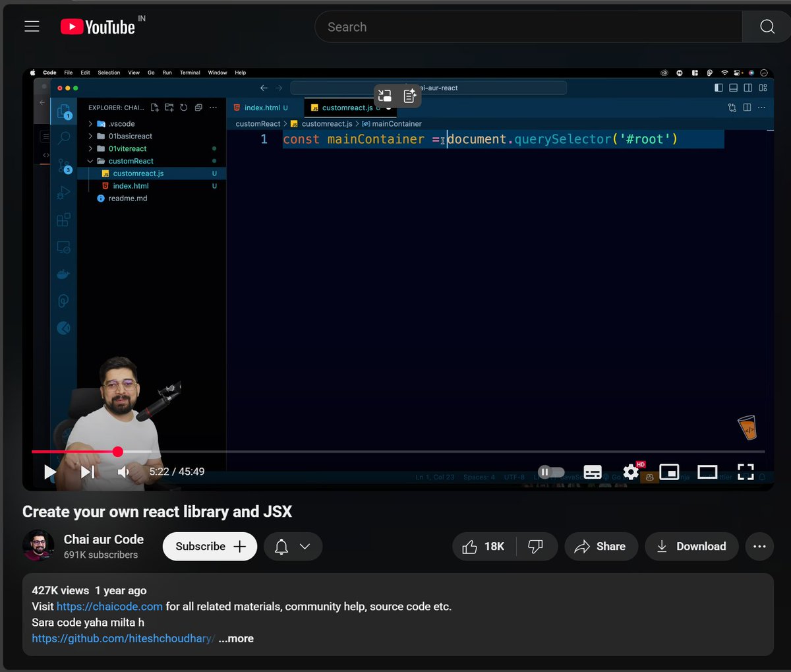
Task: Toggle the autoplay switch
Action: click(x=551, y=472)
